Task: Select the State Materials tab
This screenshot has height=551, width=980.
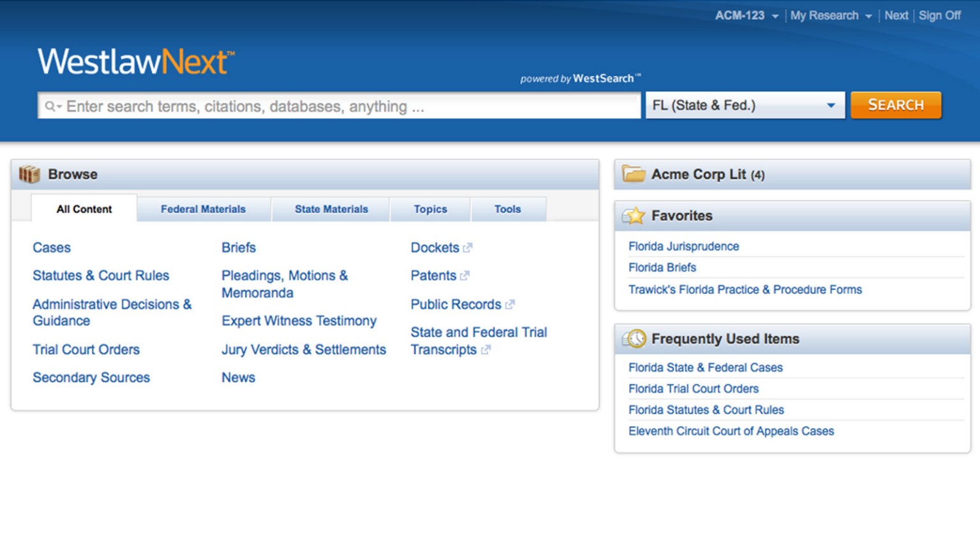Action: pyautogui.click(x=331, y=209)
